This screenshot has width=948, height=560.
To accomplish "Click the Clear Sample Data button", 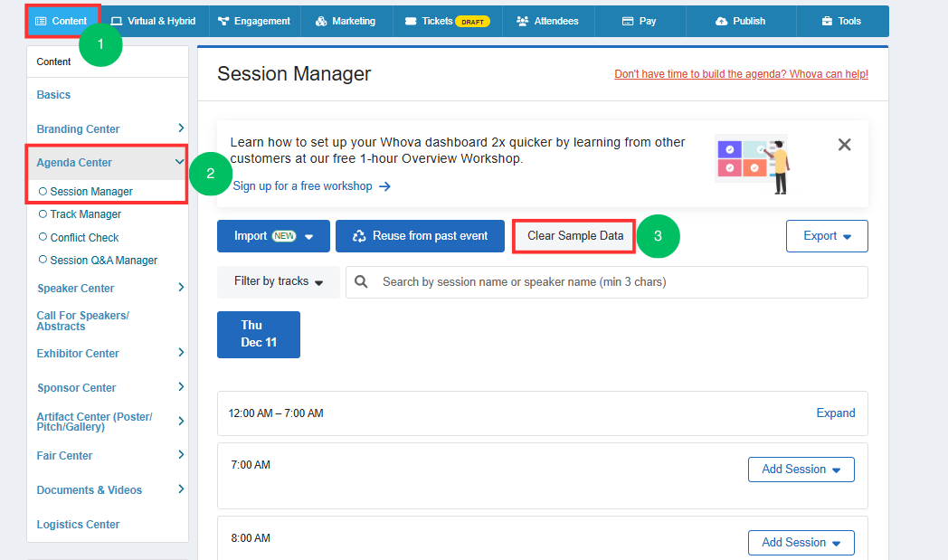I will tap(574, 236).
